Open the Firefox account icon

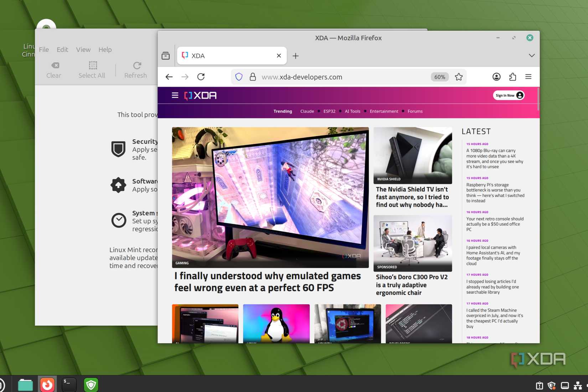[x=496, y=77]
